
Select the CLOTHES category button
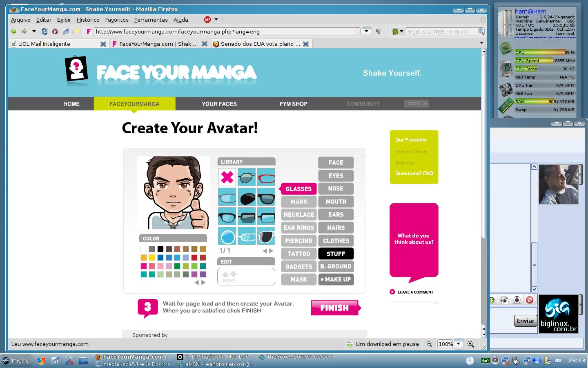[336, 241]
